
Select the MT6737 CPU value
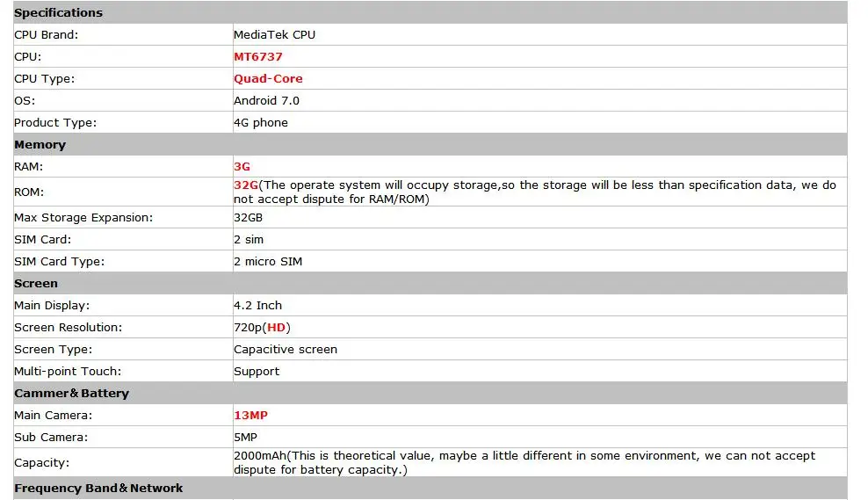coord(258,57)
